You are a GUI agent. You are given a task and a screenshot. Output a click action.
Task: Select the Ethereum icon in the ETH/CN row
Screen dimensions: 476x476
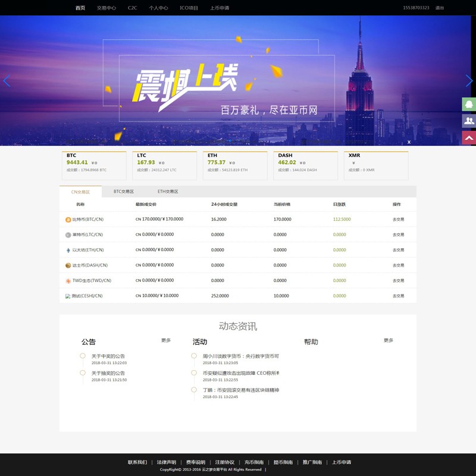coord(67,249)
